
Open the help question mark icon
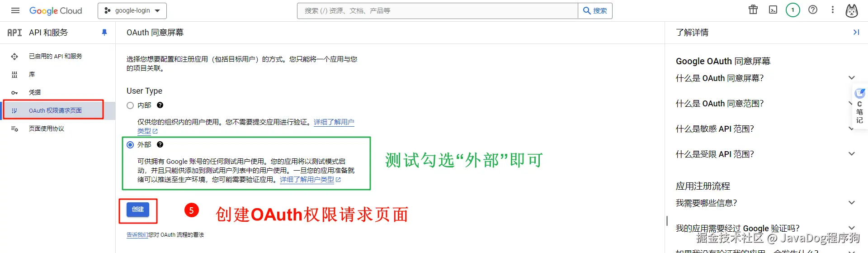click(x=813, y=10)
